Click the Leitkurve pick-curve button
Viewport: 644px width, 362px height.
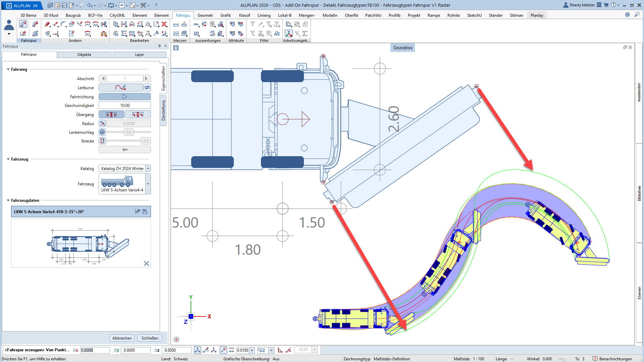[121, 87]
